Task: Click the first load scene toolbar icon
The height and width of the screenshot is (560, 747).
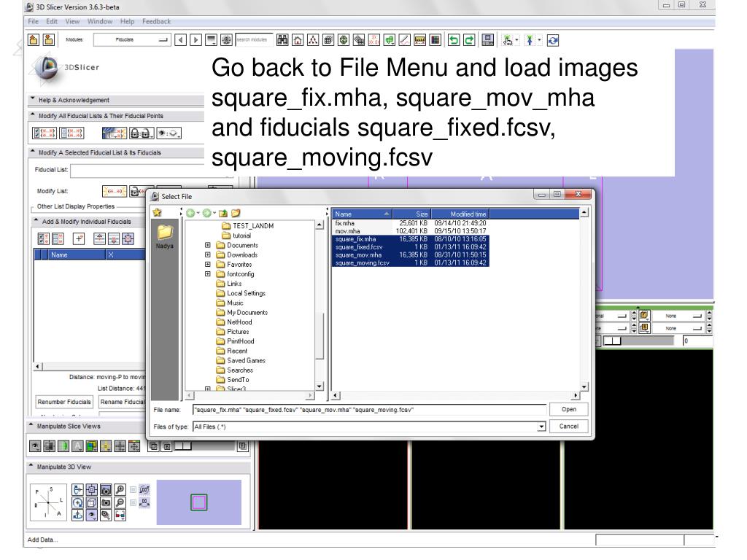Action: pyautogui.click(x=34, y=40)
